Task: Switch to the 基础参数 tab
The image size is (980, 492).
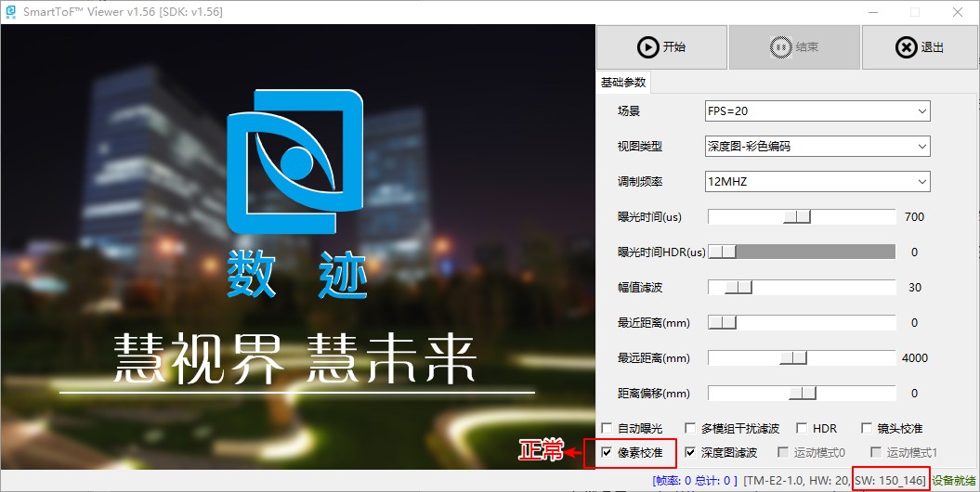Action: pyautogui.click(x=623, y=83)
